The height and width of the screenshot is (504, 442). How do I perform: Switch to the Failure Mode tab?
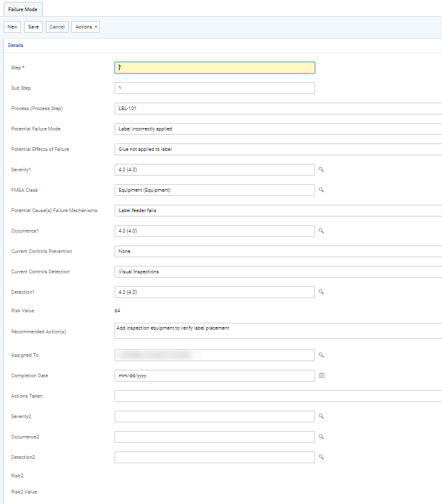coord(22,8)
